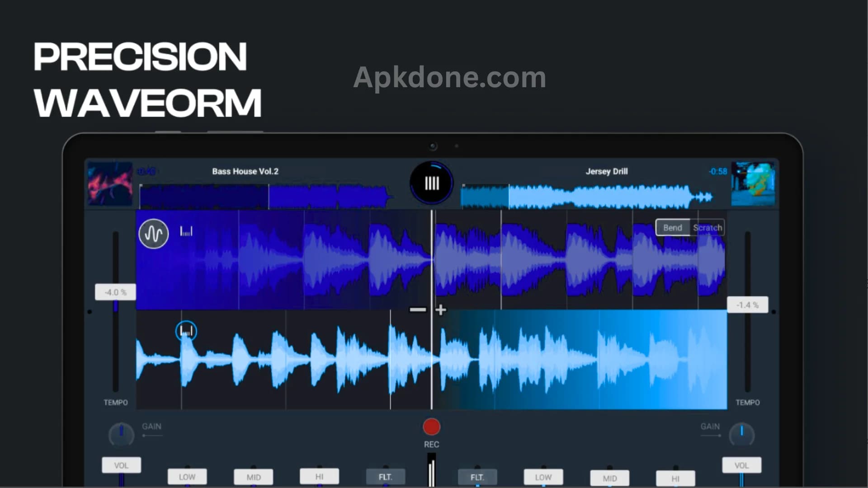Viewport: 868px width, 488px height.
Task: Toggle left deck FLT. filter button
Action: (386, 477)
